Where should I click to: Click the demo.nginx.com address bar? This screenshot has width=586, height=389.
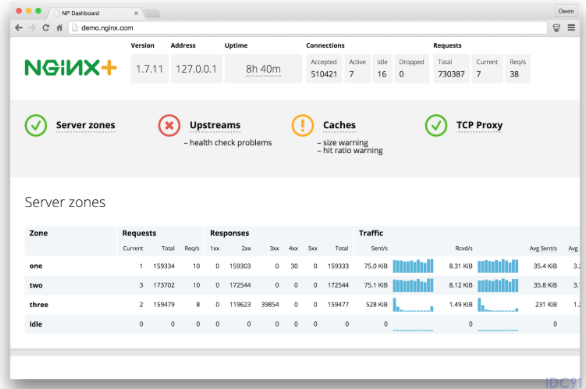[x=308, y=28]
